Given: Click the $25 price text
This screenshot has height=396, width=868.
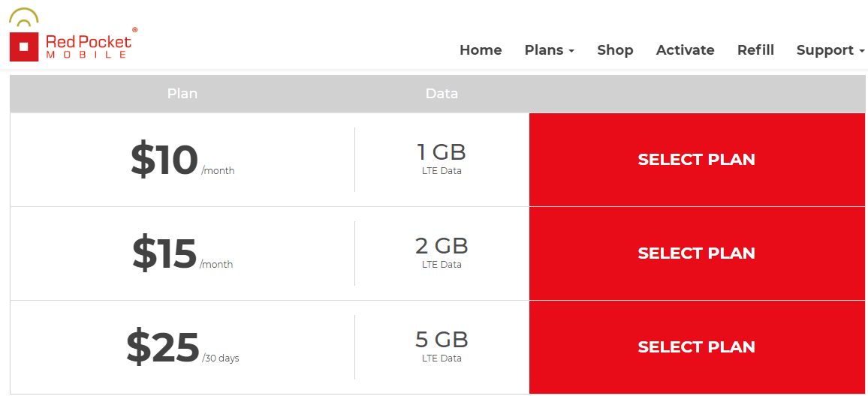Looking at the screenshot, I should coord(163,347).
